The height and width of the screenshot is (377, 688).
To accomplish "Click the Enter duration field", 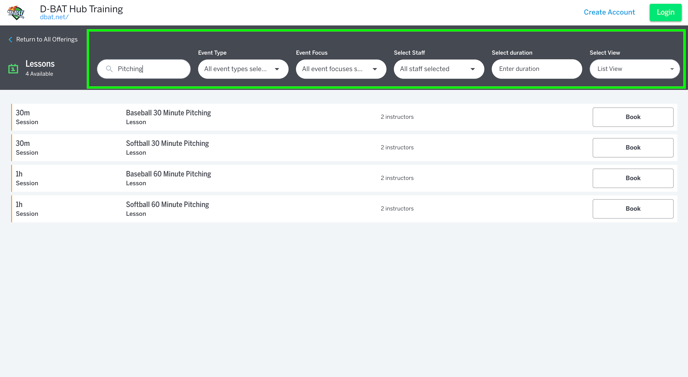I will pos(537,69).
